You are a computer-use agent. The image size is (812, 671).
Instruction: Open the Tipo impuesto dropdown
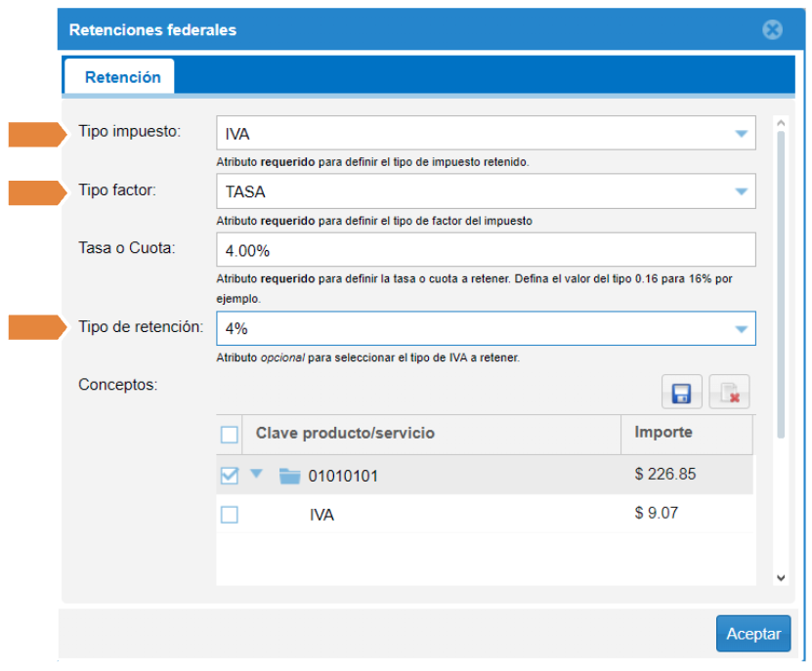coord(740,134)
